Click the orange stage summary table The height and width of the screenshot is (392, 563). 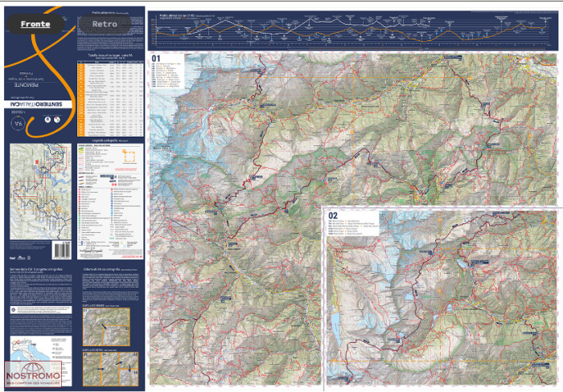click(110, 99)
